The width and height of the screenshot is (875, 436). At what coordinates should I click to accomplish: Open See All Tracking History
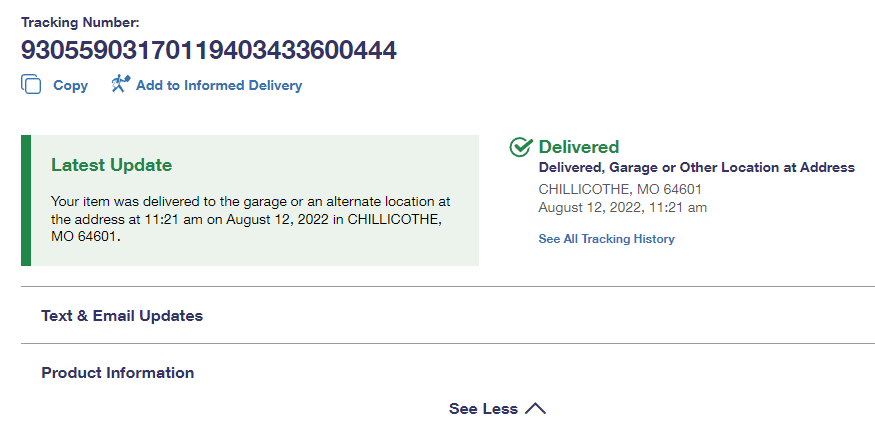[606, 239]
